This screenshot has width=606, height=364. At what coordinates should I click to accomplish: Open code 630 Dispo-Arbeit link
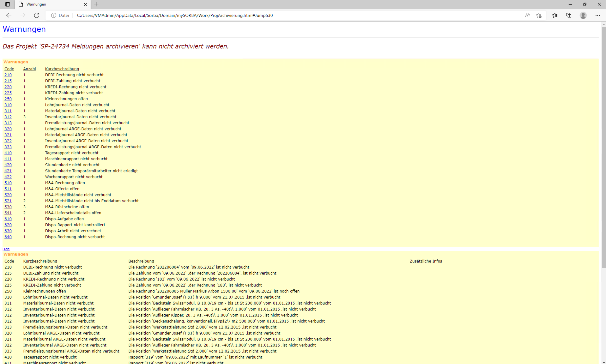[x=8, y=231]
